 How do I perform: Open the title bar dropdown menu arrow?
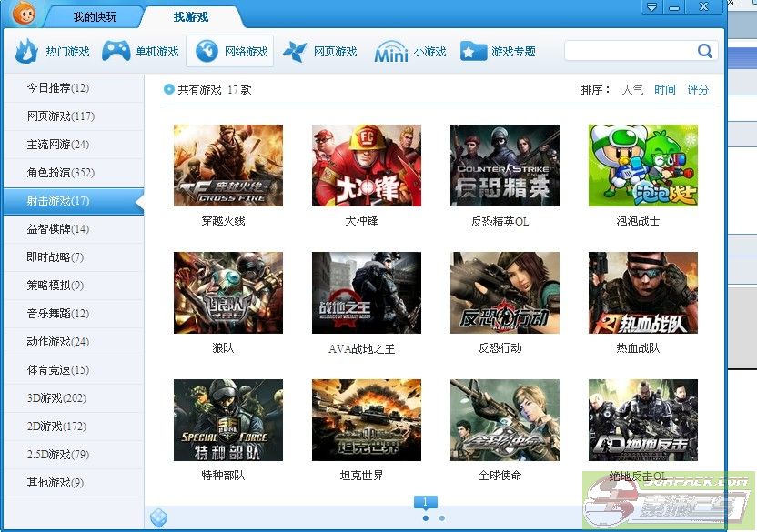[651, 7]
